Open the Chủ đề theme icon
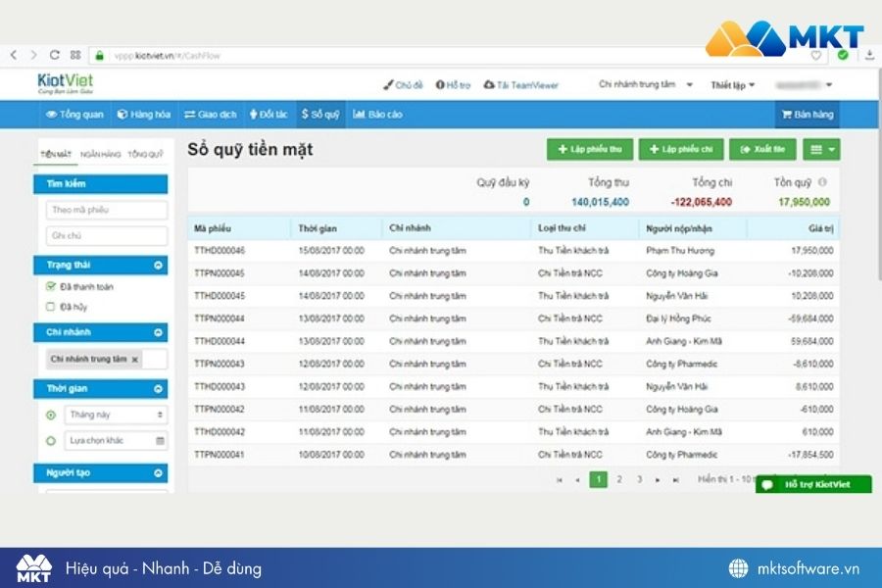 tap(389, 85)
